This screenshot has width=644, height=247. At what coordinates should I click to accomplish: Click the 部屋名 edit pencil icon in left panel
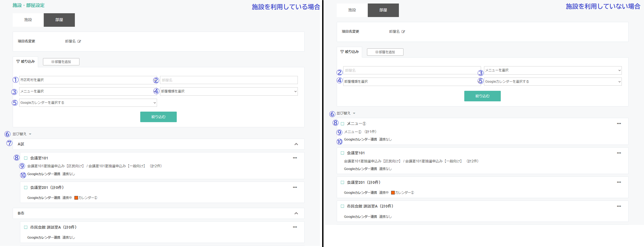click(x=79, y=41)
